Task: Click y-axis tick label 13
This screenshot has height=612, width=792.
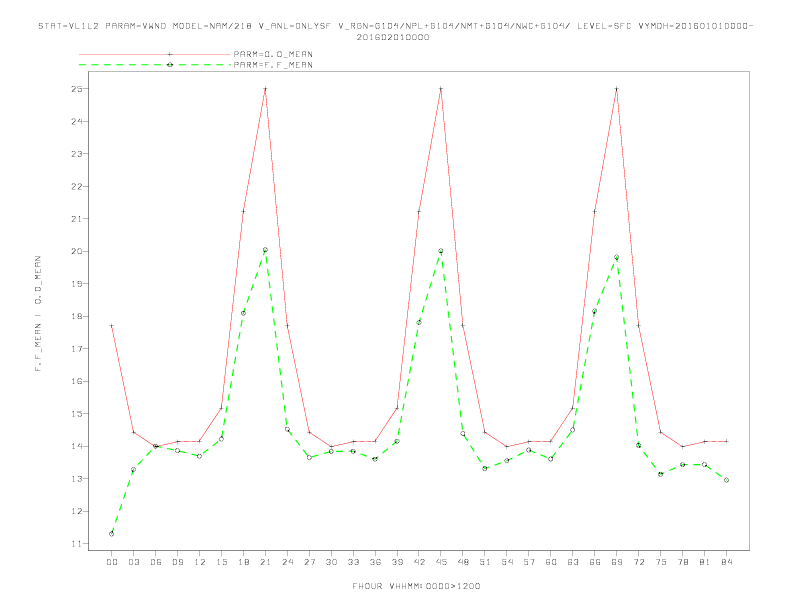Action: [77, 479]
